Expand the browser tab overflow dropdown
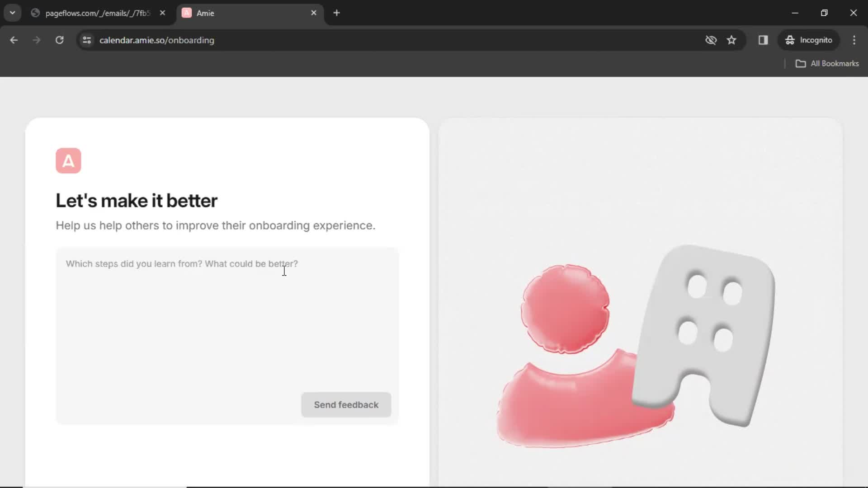This screenshot has height=488, width=868. tap(12, 13)
